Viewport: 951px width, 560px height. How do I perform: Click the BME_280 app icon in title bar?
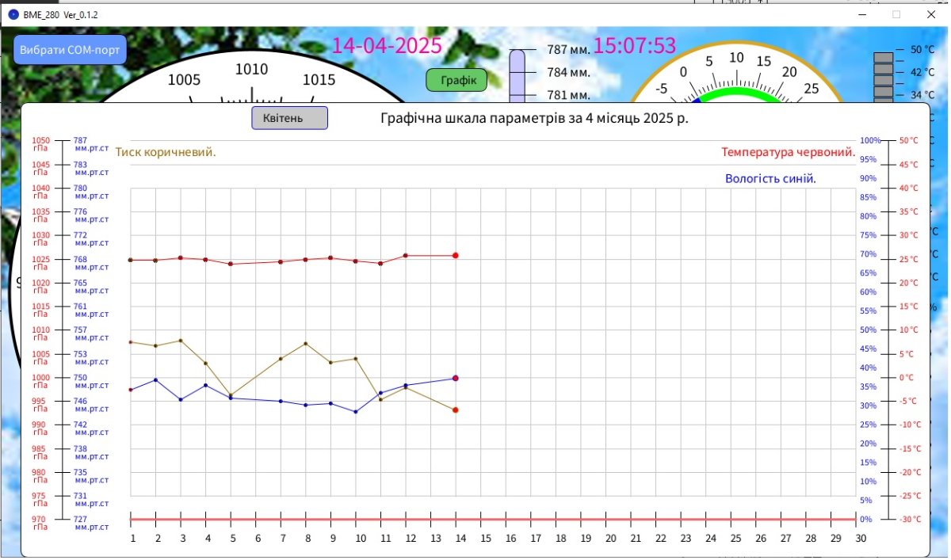coord(13,14)
